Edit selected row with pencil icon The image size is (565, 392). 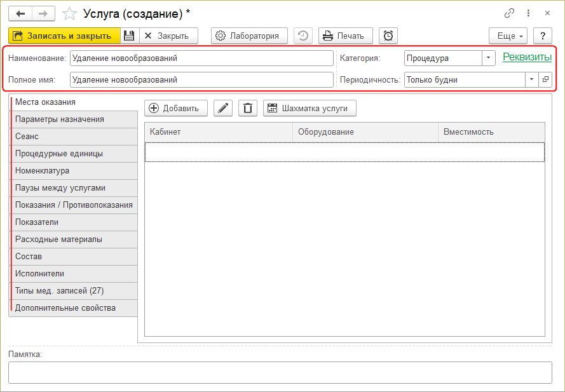(222, 108)
